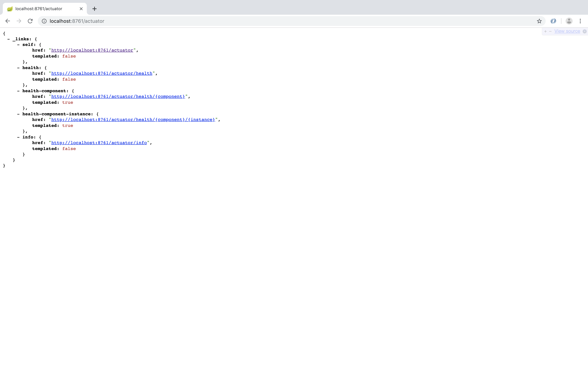View site information icon in address bar

tap(44, 21)
